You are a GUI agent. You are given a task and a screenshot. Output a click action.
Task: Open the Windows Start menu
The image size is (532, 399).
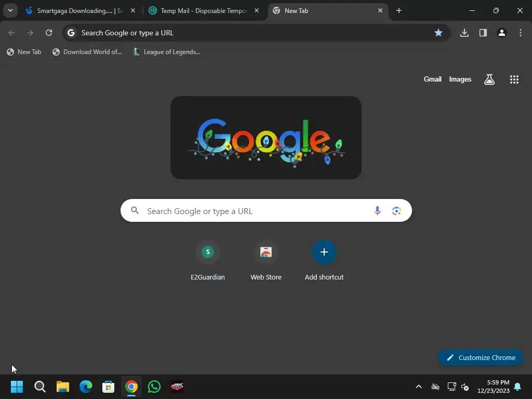click(17, 387)
